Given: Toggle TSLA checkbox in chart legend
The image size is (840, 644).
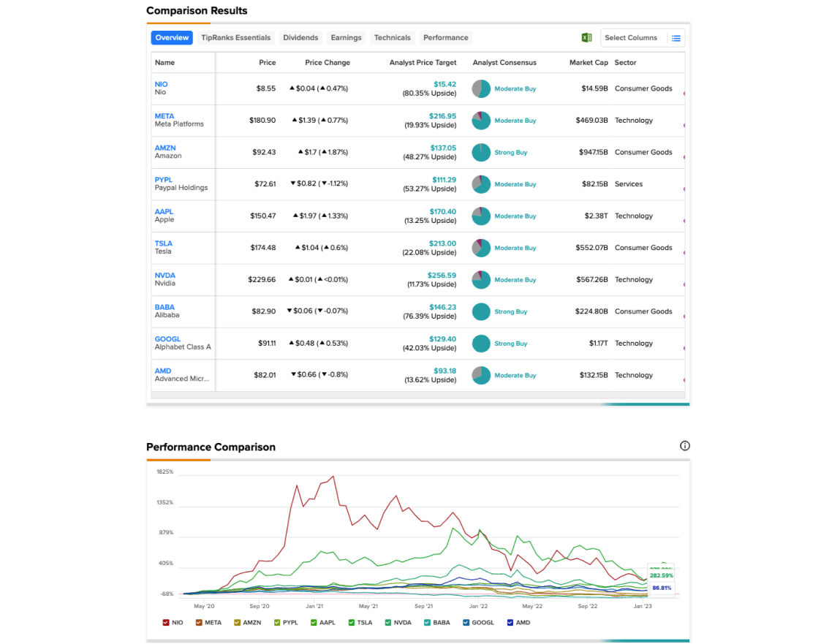Looking at the screenshot, I should click(x=352, y=623).
